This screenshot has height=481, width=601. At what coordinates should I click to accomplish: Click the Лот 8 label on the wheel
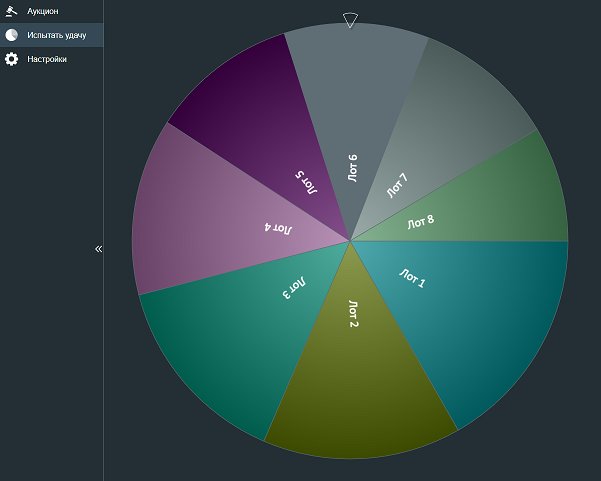420,222
